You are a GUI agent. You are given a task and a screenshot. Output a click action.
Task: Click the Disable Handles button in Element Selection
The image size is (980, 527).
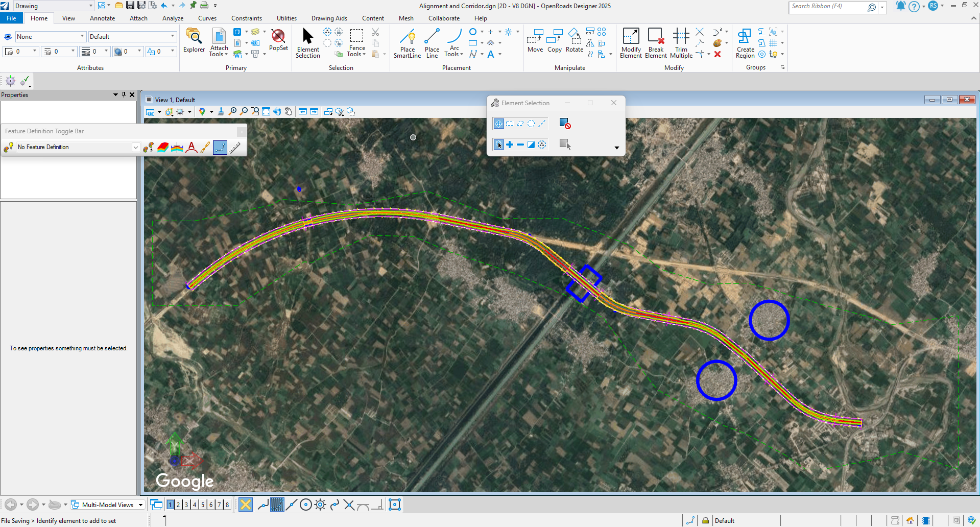[564, 124]
